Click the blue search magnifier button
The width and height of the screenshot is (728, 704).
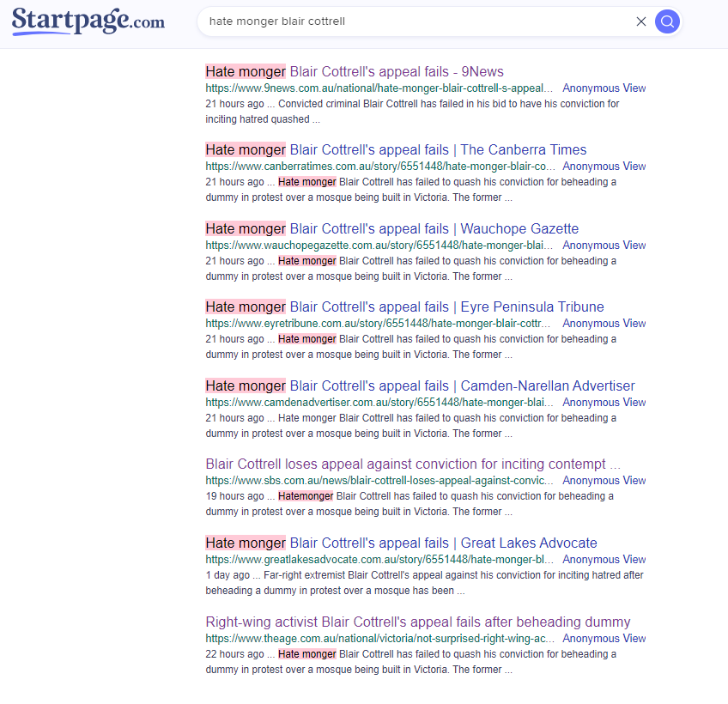(x=667, y=21)
